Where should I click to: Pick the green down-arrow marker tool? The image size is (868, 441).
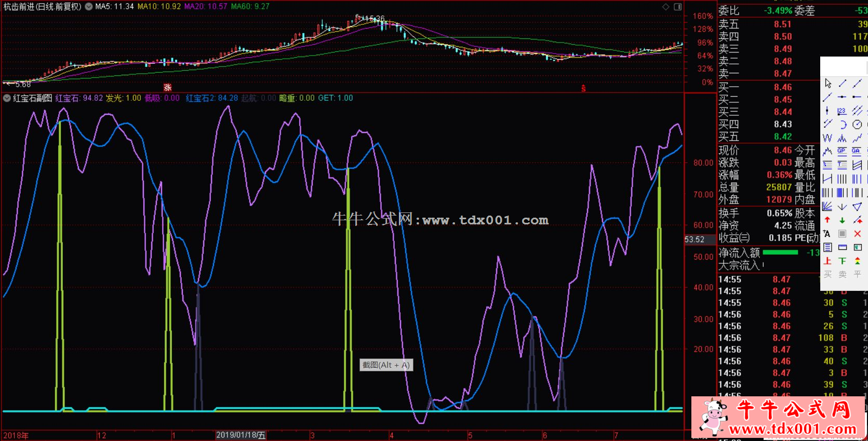pyautogui.click(x=842, y=220)
